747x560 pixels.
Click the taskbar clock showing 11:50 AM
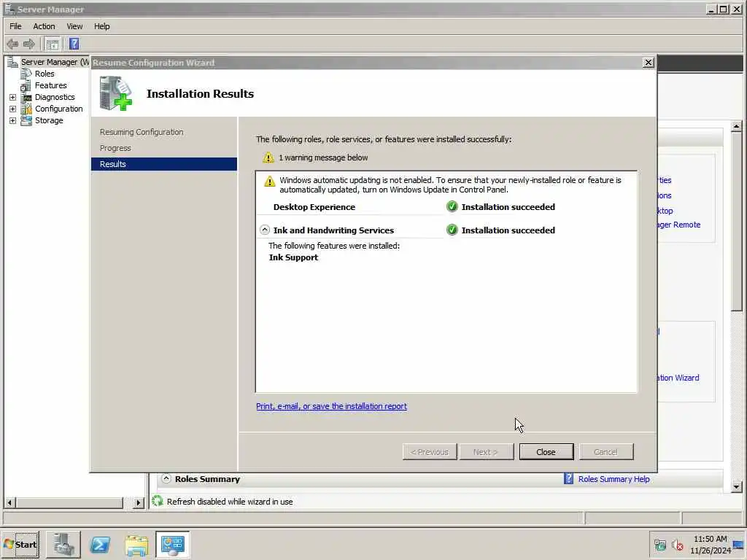click(711, 544)
